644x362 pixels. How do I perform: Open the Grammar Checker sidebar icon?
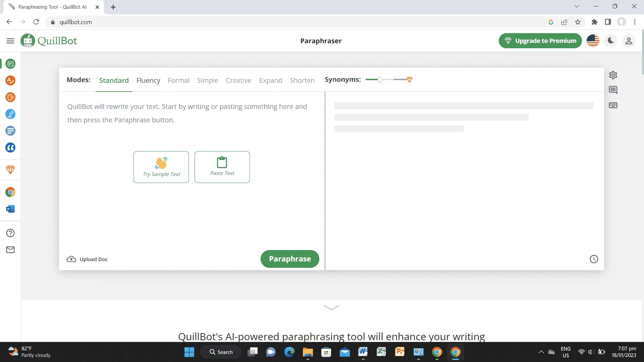[x=10, y=80]
